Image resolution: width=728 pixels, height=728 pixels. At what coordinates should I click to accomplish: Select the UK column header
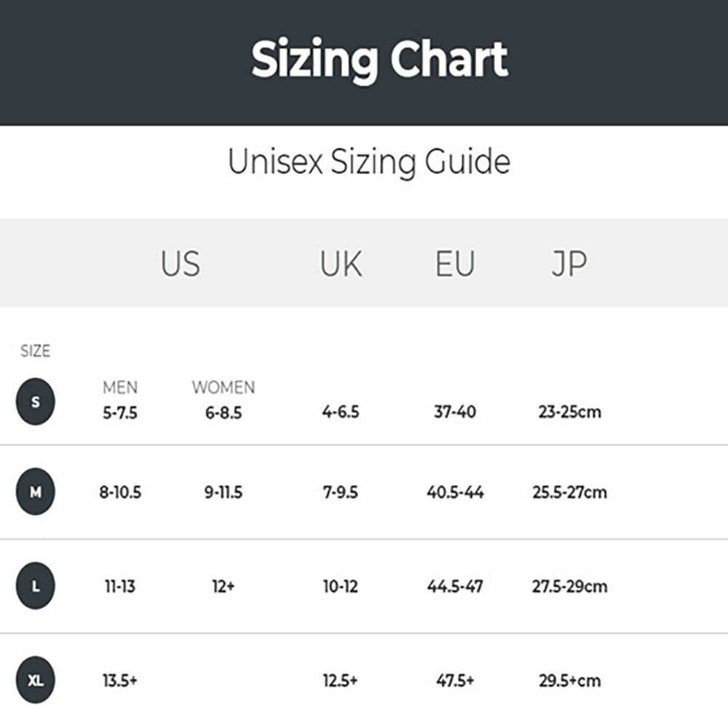341,264
